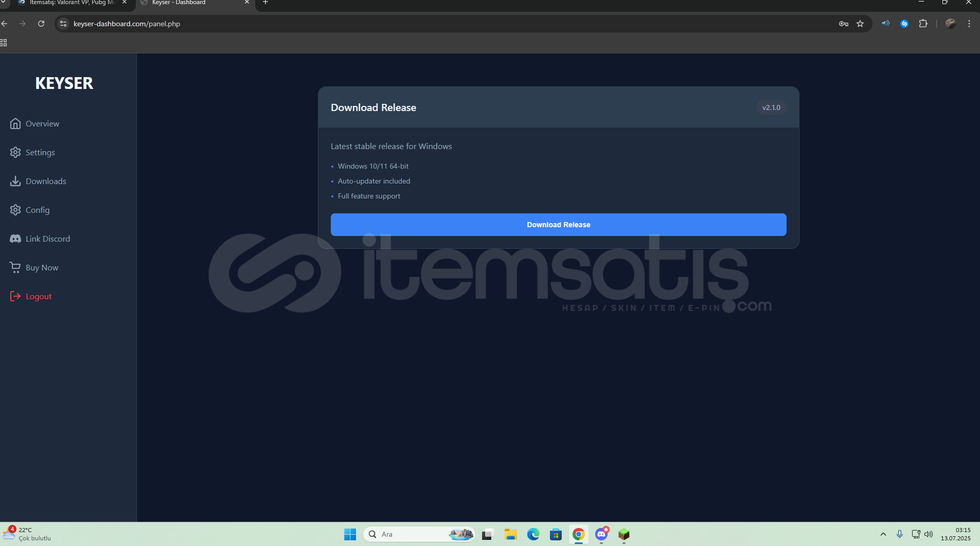
Task: Open Chrome three-dot menu
Action: pyautogui.click(x=969, y=24)
